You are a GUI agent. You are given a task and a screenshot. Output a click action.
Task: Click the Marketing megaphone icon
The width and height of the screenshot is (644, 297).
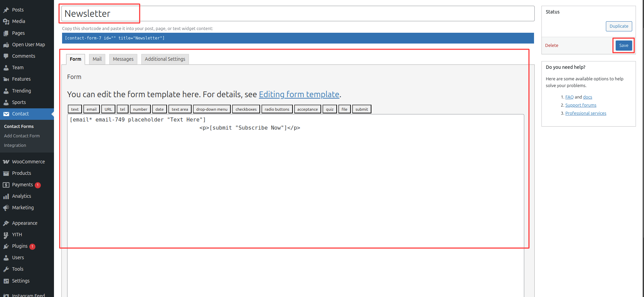pos(6,208)
